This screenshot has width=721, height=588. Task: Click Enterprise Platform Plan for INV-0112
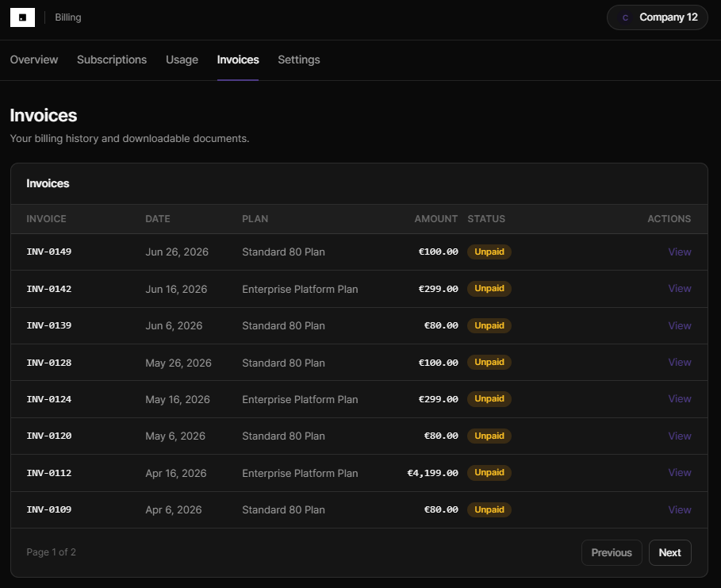click(x=300, y=473)
